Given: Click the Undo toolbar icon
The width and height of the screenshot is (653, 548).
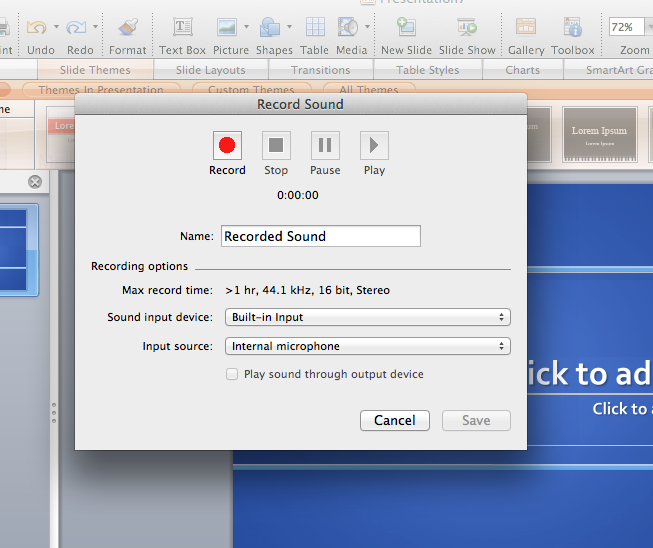Looking at the screenshot, I should click(37, 27).
